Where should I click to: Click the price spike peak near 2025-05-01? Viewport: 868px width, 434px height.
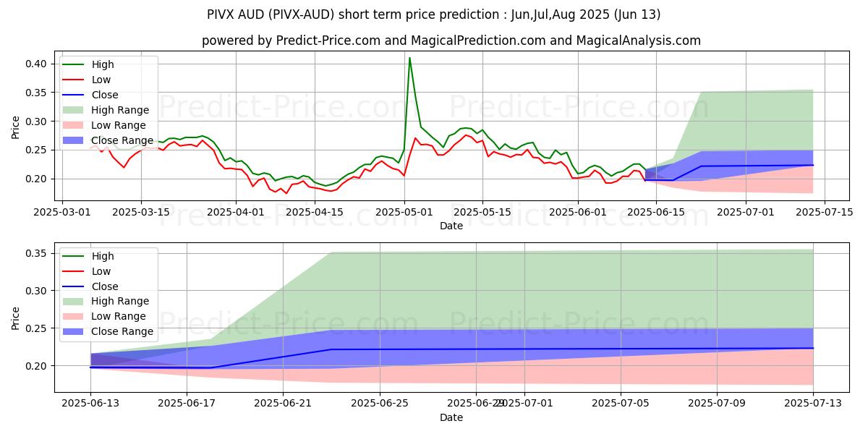click(409, 58)
